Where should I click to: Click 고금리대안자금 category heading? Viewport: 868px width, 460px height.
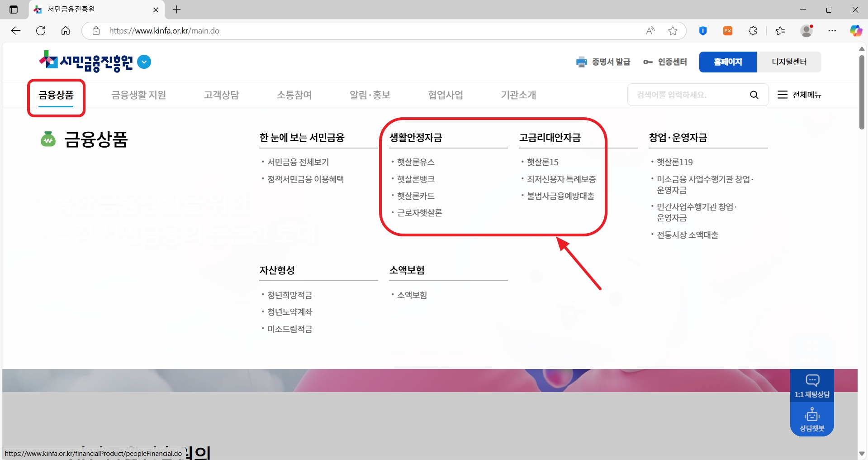[550, 138]
